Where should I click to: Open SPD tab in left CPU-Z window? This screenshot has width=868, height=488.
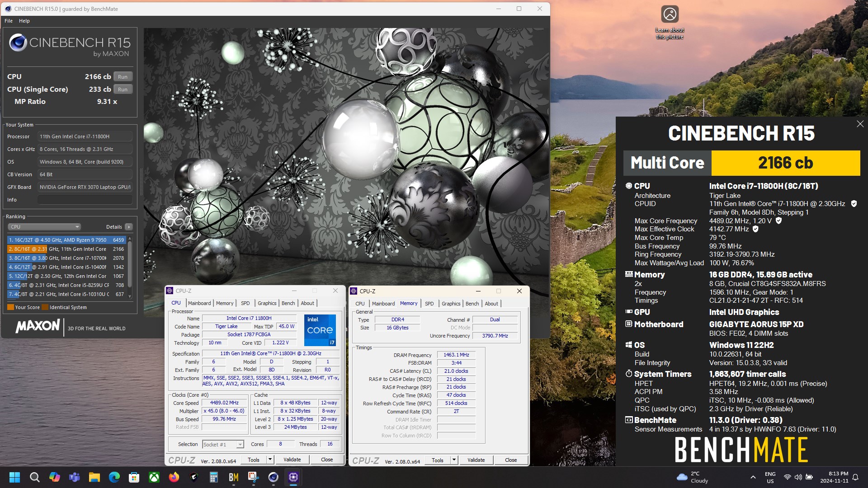click(245, 303)
